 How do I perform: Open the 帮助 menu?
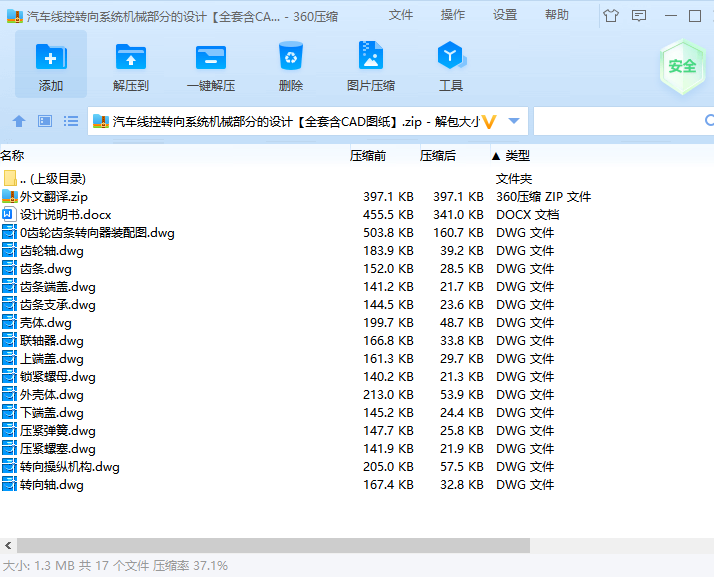point(556,15)
